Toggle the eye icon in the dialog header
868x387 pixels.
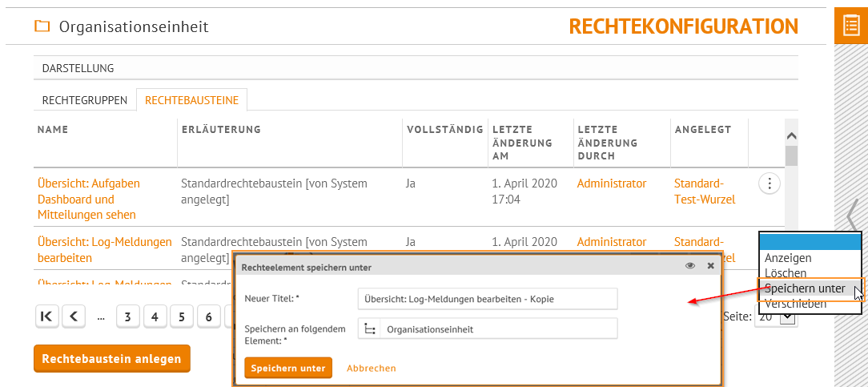click(x=689, y=266)
